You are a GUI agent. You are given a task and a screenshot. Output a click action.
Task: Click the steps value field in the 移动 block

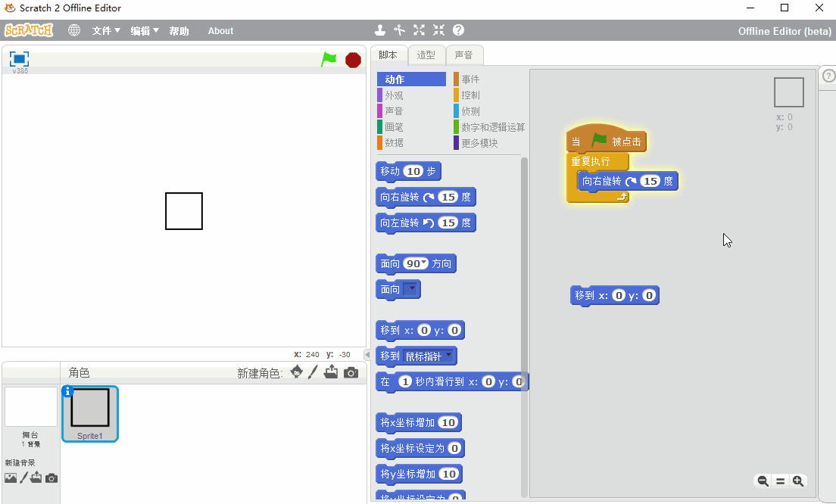413,171
